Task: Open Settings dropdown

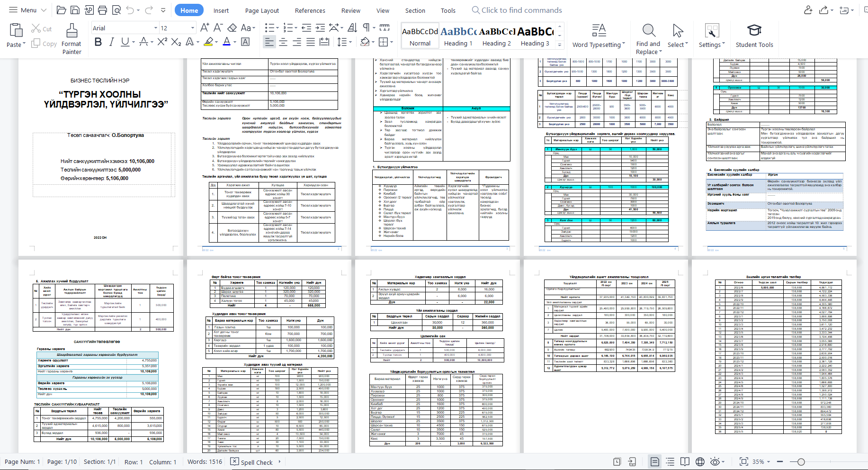Action: tap(712, 36)
